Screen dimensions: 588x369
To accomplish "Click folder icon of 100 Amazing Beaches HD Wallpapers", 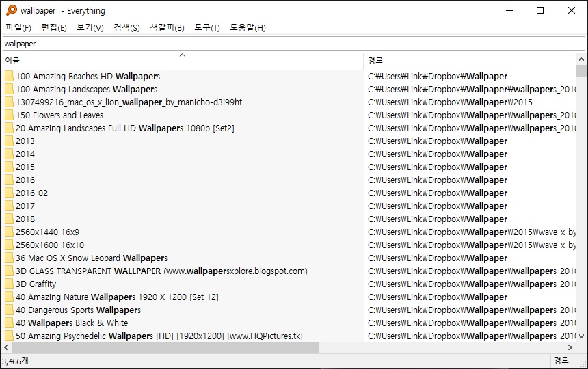I will point(9,77).
